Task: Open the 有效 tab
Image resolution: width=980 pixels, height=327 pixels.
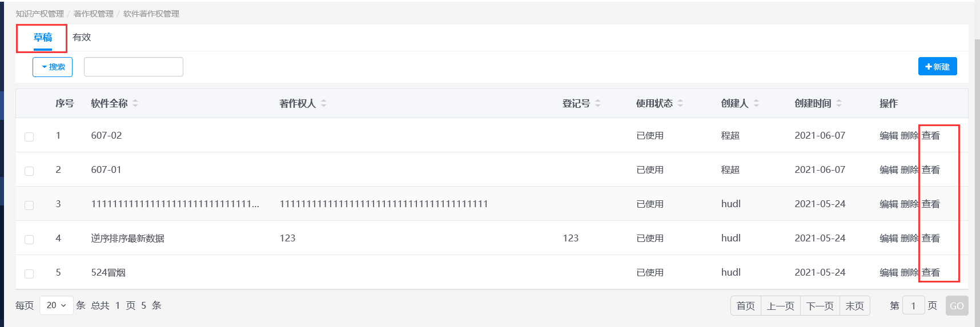Action: point(82,38)
